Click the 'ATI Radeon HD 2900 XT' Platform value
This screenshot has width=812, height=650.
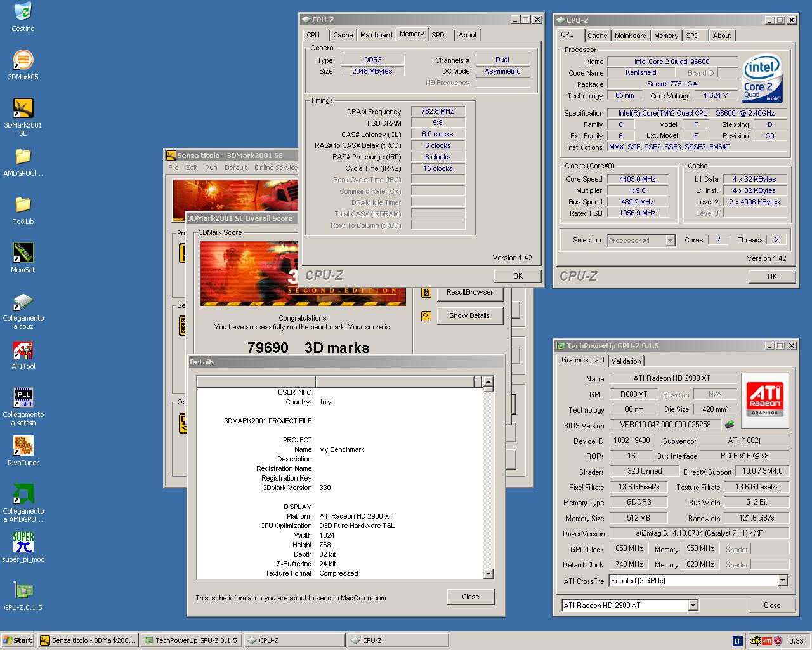[356, 517]
